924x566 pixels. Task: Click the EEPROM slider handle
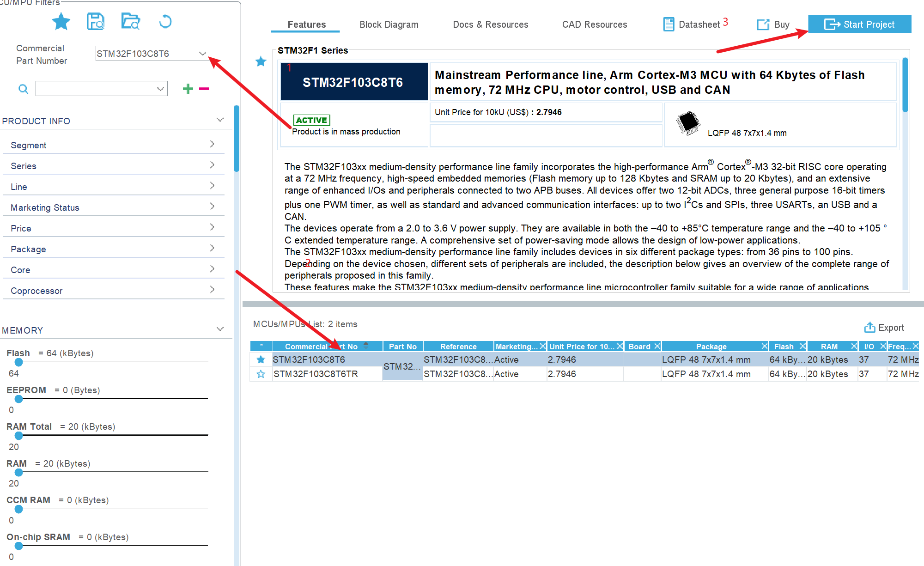tap(18, 399)
